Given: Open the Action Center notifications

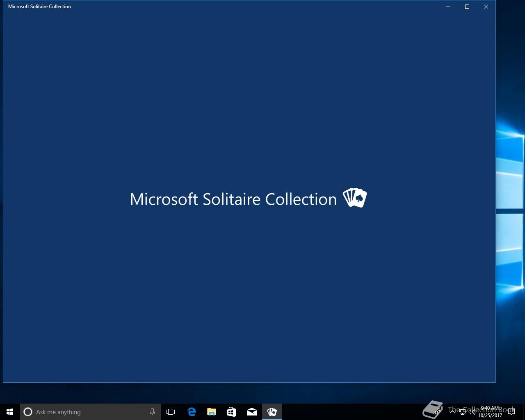Looking at the screenshot, I should click(x=511, y=412).
